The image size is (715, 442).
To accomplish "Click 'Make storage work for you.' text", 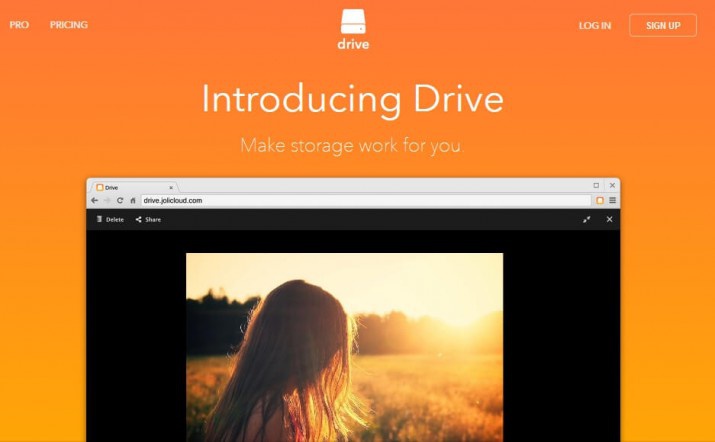I will tap(352, 146).
